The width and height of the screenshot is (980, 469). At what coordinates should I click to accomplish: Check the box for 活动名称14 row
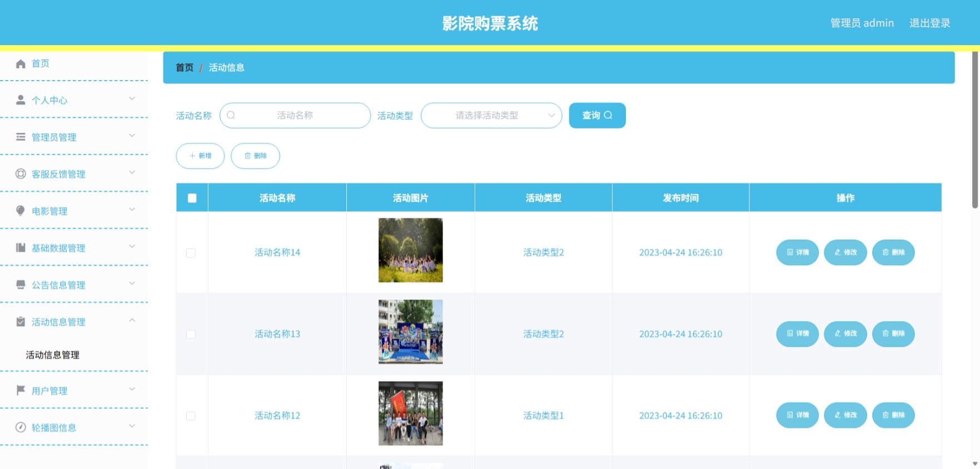tap(191, 253)
